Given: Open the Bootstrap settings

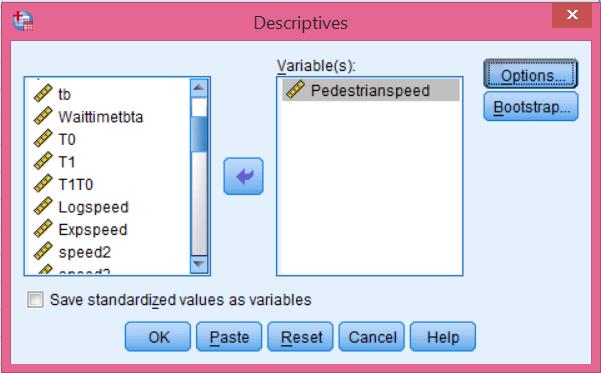Looking at the screenshot, I should coord(531,107).
